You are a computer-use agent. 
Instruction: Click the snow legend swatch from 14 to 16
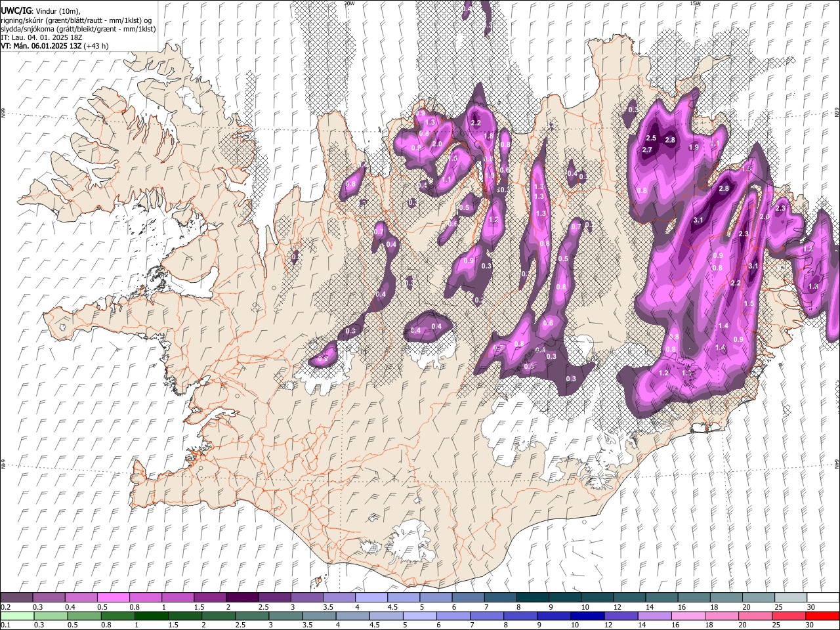click(661, 598)
